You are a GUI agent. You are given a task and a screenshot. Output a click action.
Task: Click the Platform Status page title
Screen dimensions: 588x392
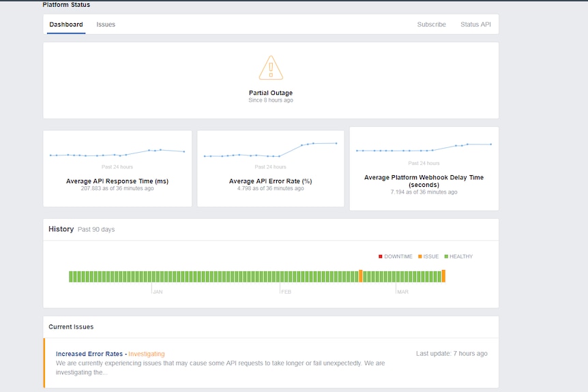tap(66, 5)
